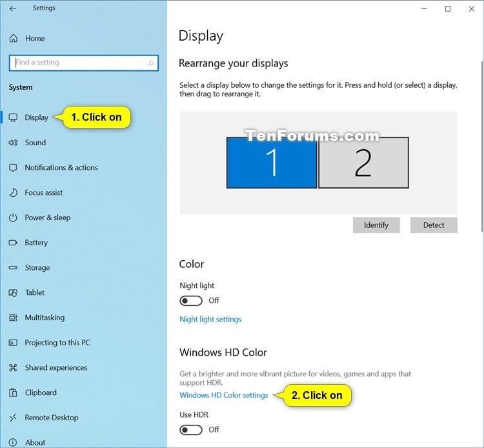Screen dimensions: 484x448
Task: Click the Home house icon
Action: [x=14, y=38]
